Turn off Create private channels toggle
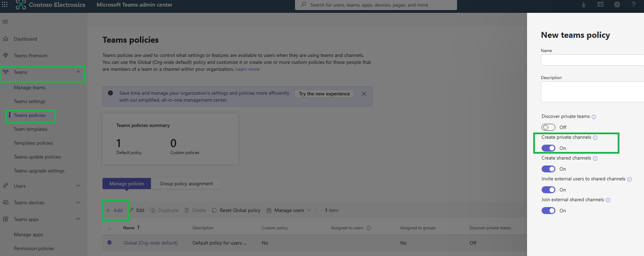Viewport: 644px width, 256px height. click(x=548, y=148)
